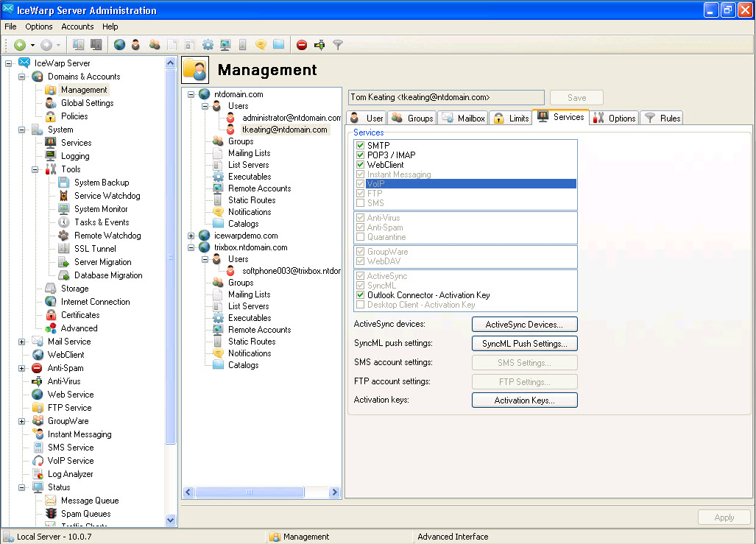Open Log Analyzer from the sidebar
Image resolution: width=756 pixels, height=544 pixels.
click(x=70, y=474)
